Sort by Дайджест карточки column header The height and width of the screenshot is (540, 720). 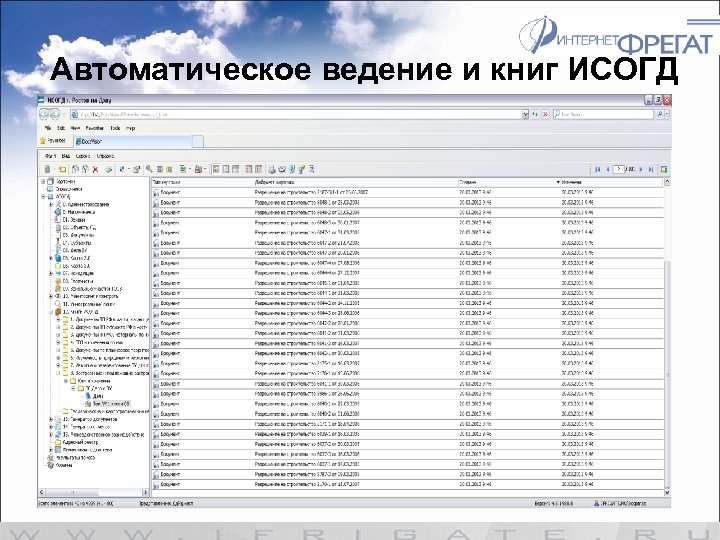(355, 182)
